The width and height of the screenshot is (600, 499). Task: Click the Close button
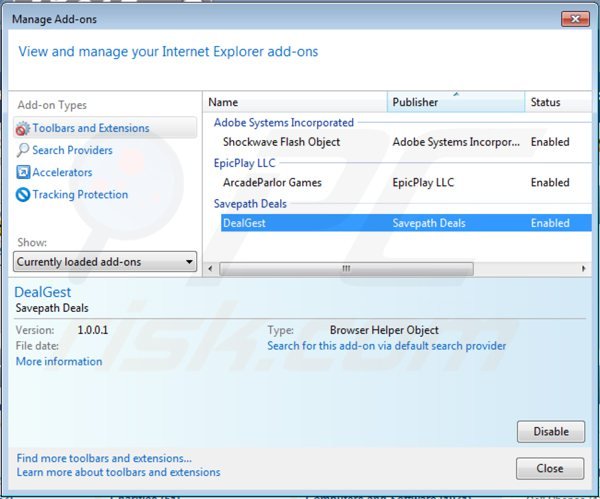(x=550, y=468)
